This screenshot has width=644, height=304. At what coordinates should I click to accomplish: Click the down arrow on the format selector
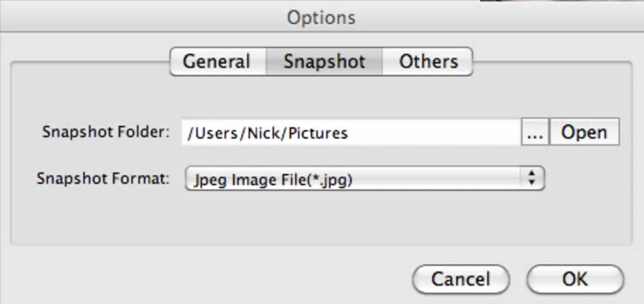coord(532,183)
